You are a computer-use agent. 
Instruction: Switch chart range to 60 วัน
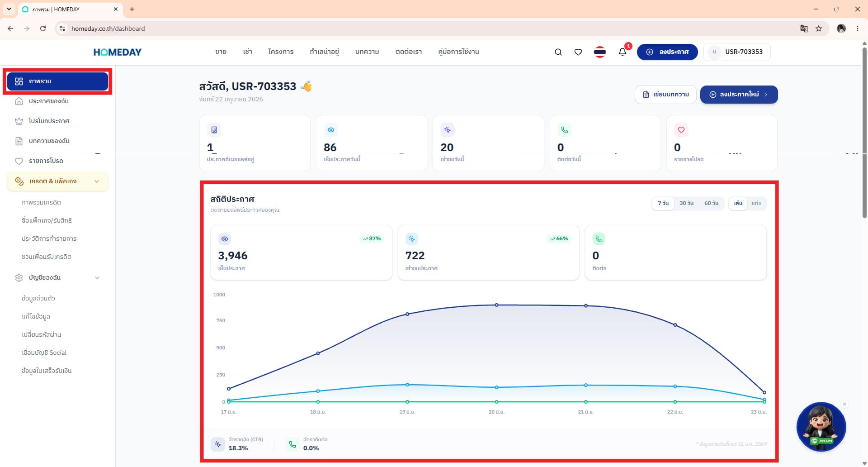pyautogui.click(x=711, y=203)
